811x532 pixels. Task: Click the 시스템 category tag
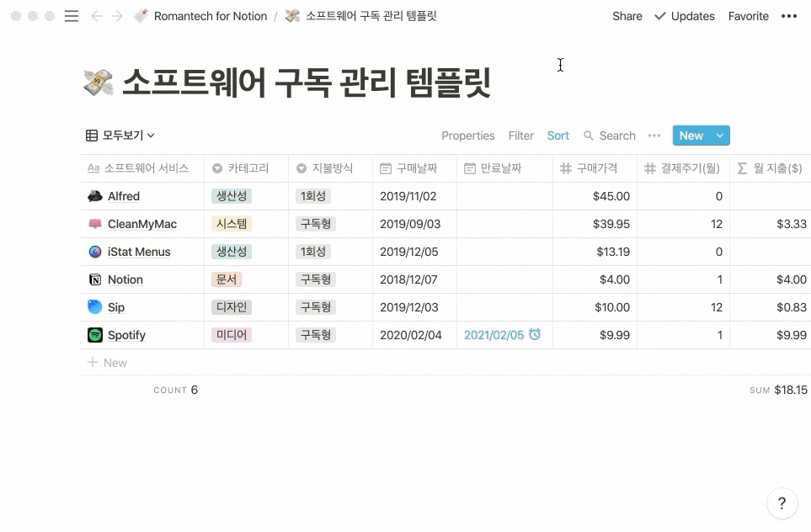[232, 224]
